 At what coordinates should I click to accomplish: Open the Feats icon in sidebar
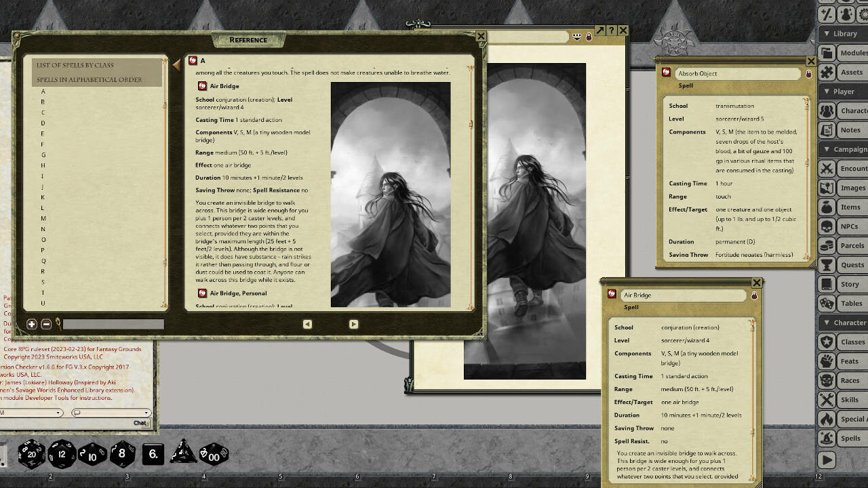[827, 361]
